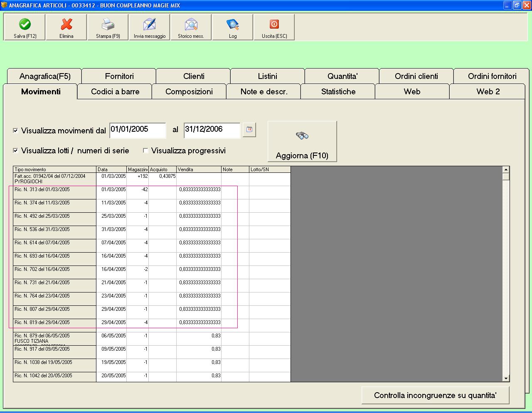
Task: Click Uscita (ESC) exit icon
Action: (274, 25)
